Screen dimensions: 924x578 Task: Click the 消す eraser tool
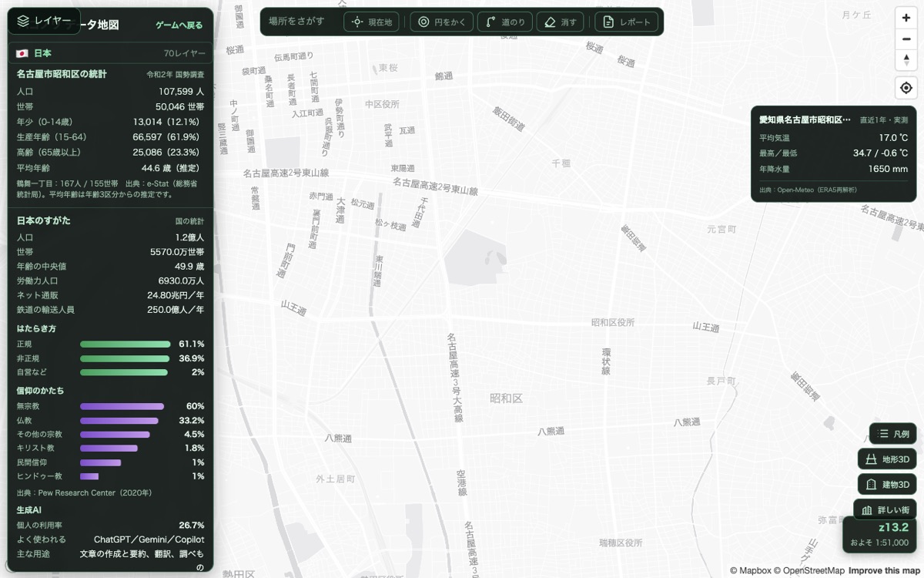tap(560, 22)
